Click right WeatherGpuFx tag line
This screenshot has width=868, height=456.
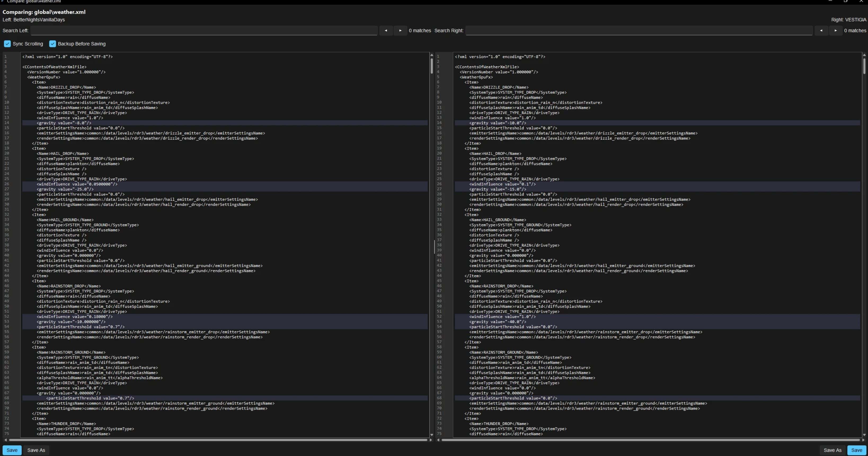tap(476, 77)
